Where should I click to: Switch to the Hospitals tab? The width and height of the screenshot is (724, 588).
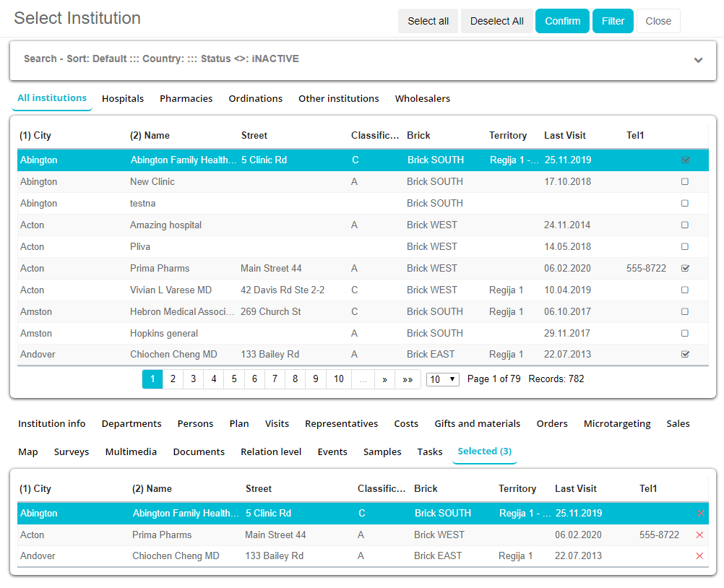[x=123, y=99]
